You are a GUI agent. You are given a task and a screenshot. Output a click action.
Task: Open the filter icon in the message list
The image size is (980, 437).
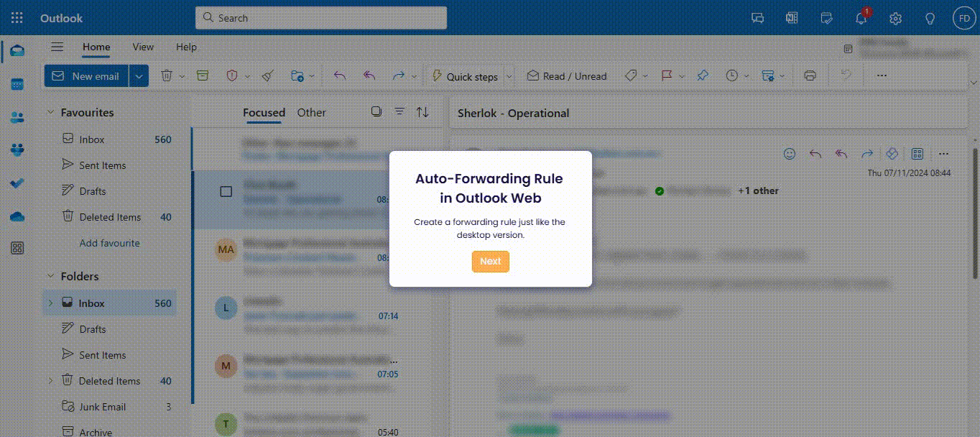click(399, 111)
